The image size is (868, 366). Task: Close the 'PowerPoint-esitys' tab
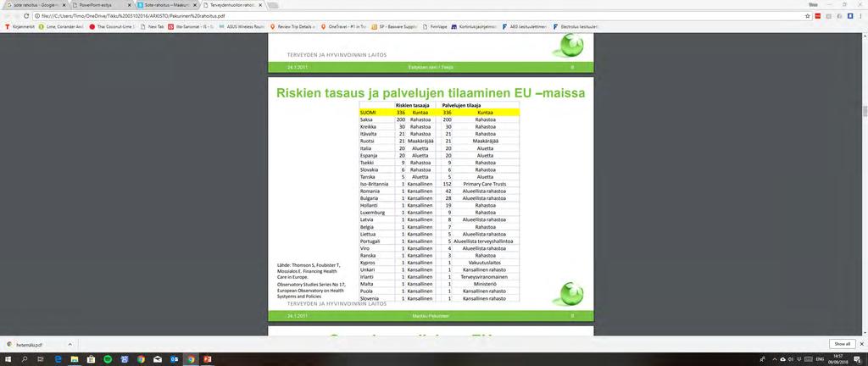click(129, 4)
